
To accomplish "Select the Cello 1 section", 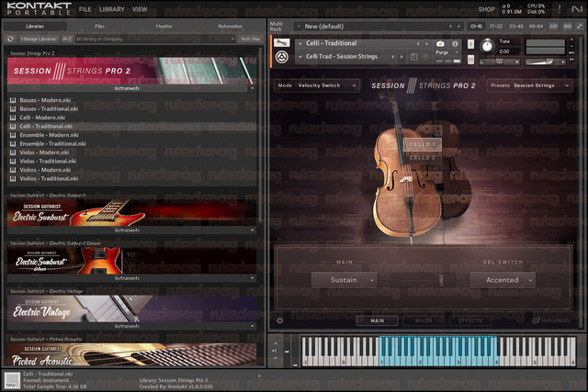I will pyautogui.click(x=423, y=144).
